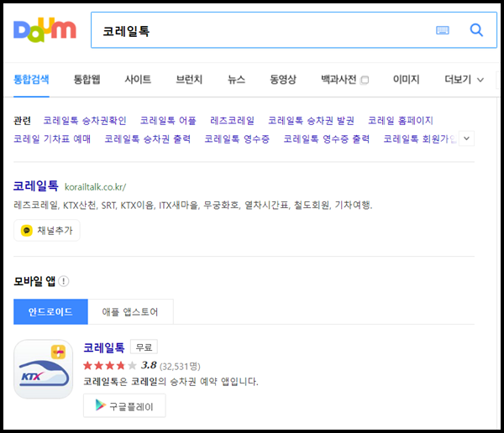Switch to the 애플 앱스토어 tab
This screenshot has height=433, width=504.
click(x=130, y=311)
